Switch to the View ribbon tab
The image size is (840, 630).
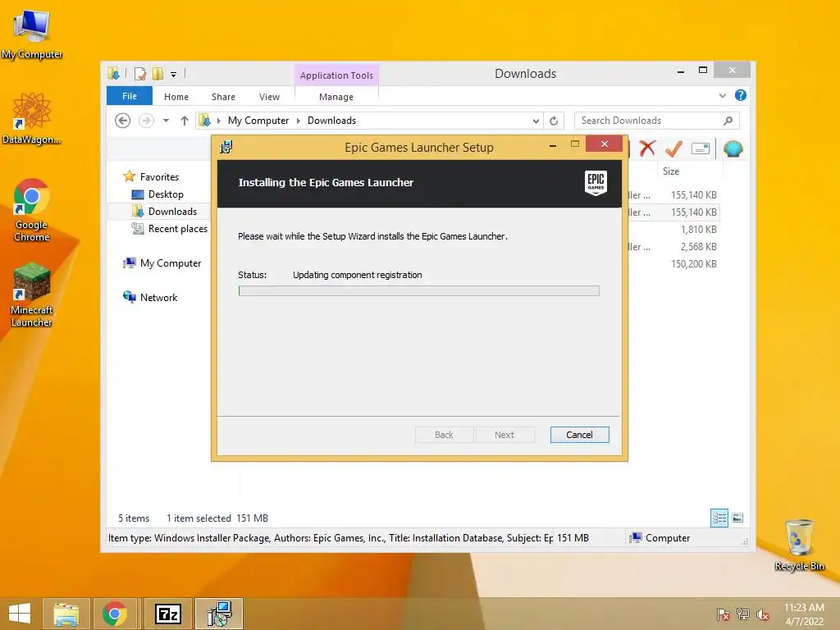point(269,97)
